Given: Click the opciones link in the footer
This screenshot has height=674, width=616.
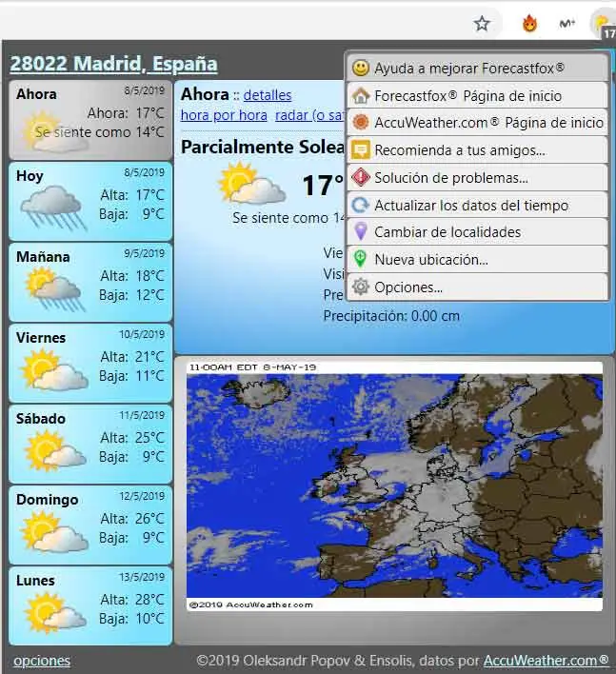Looking at the screenshot, I should [x=42, y=661].
